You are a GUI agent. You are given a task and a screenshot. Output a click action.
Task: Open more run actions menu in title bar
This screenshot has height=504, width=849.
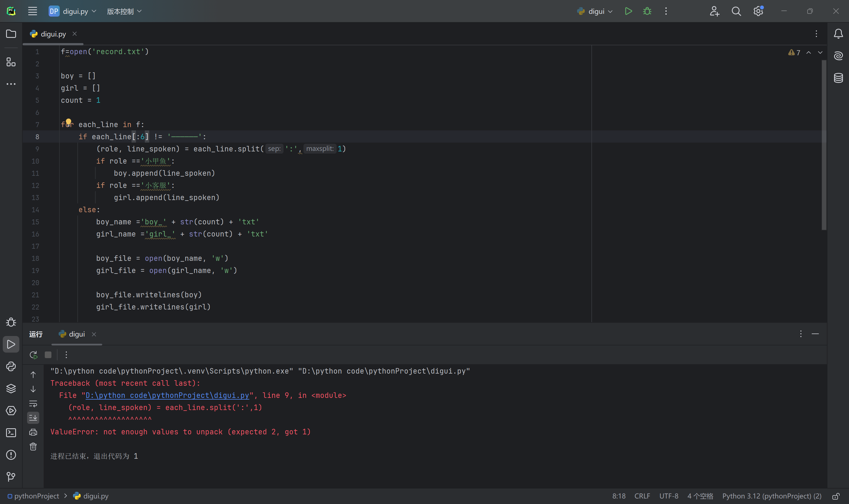pos(666,11)
